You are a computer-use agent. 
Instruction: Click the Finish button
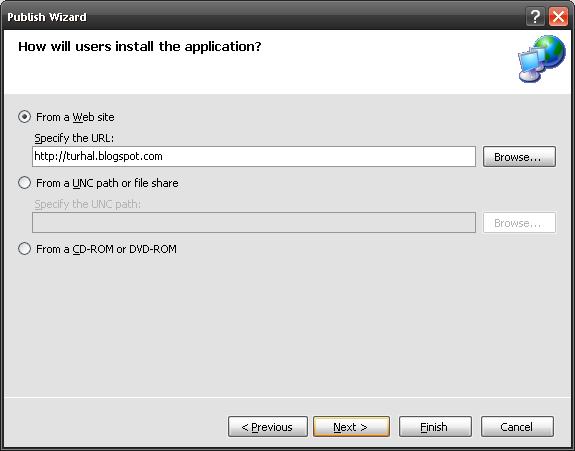click(435, 427)
